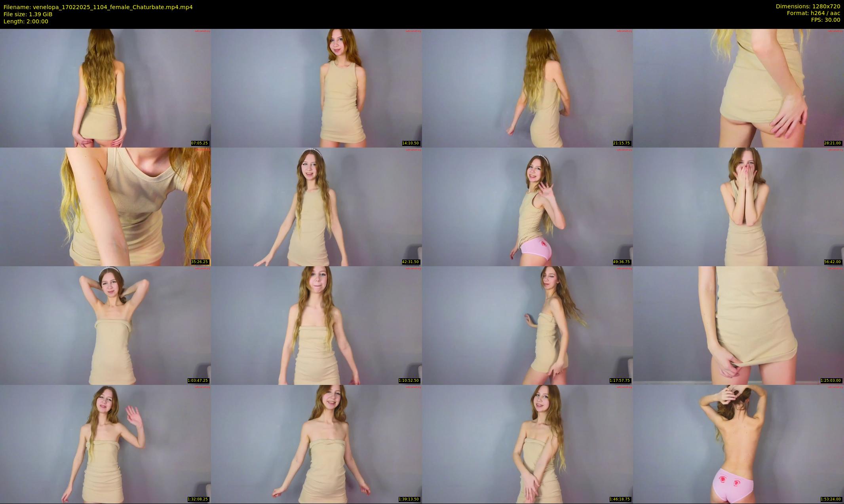Click the Dimensions 1280x720 text

pyautogui.click(x=808, y=6)
